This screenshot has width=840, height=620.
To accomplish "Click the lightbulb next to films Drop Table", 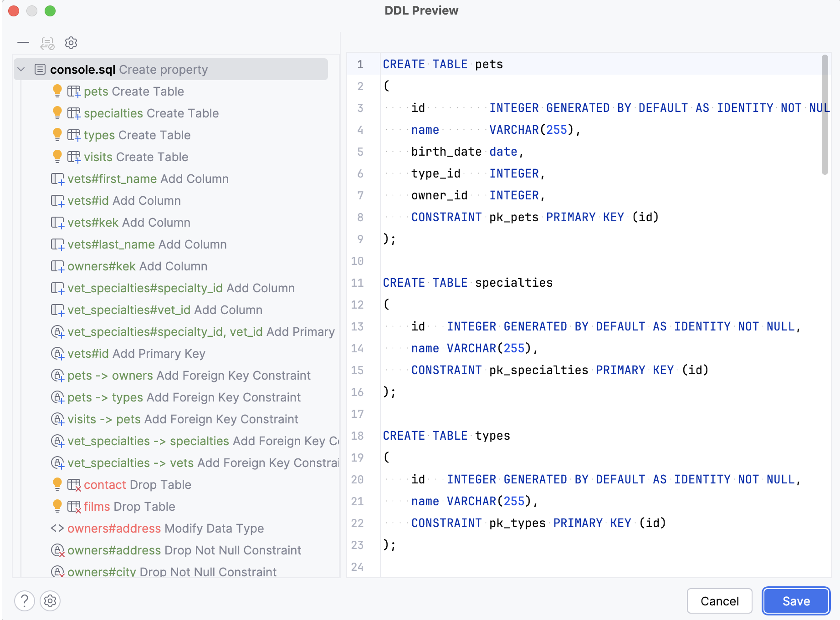I will pos(56,506).
